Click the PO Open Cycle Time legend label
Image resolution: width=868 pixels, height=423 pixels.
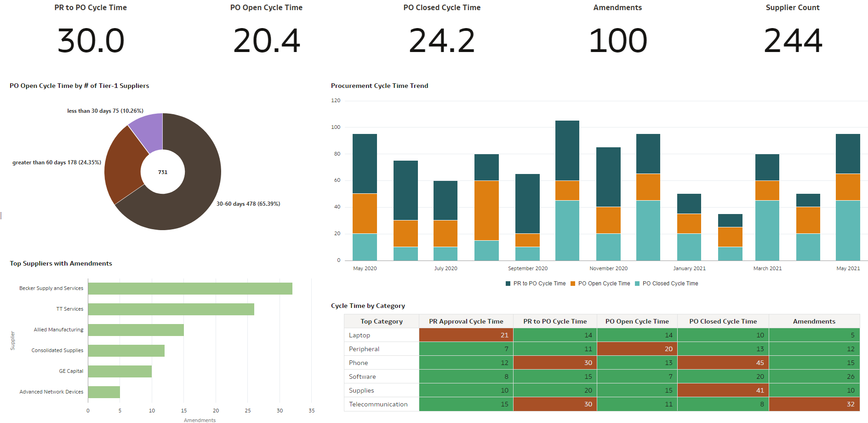point(604,284)
